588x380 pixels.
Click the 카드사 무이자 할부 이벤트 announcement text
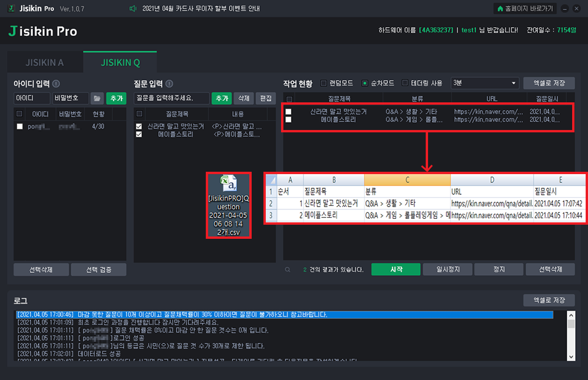[201, 8]
